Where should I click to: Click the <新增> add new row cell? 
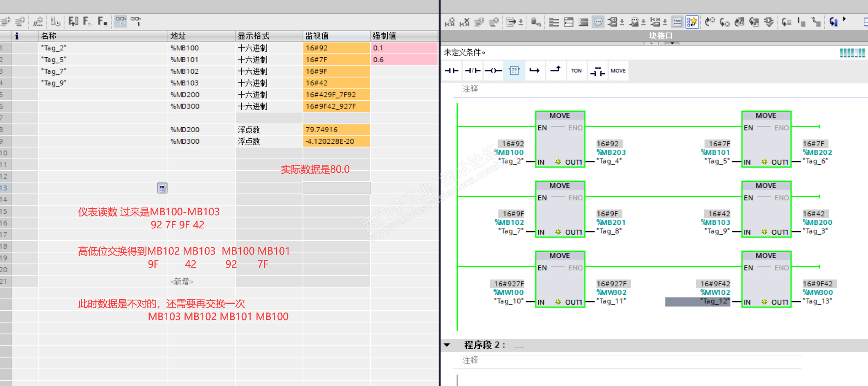[x=201, y=282]
